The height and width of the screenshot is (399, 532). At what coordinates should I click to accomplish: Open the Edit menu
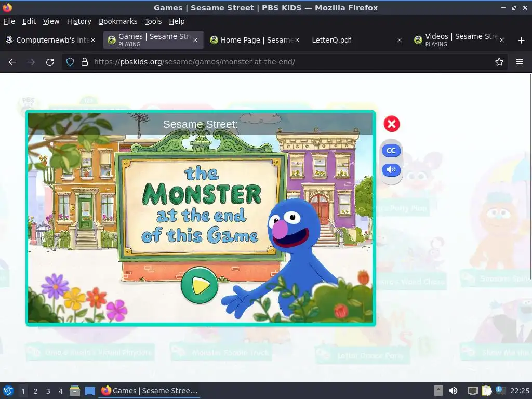[29, 21]
